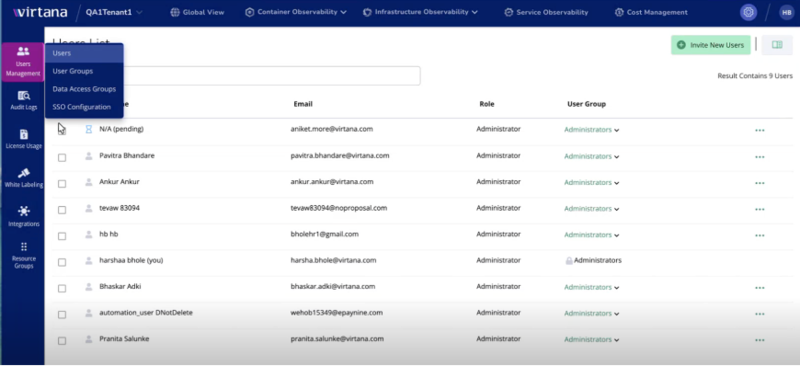The image size is (800, 366).
Task: Open Users Management in the sidebar
Action: 23,62
